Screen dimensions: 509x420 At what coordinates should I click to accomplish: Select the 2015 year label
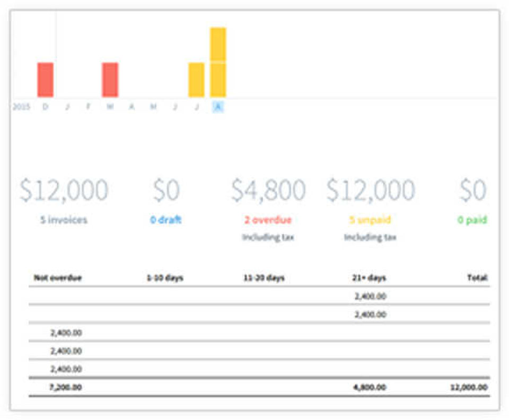21,106
